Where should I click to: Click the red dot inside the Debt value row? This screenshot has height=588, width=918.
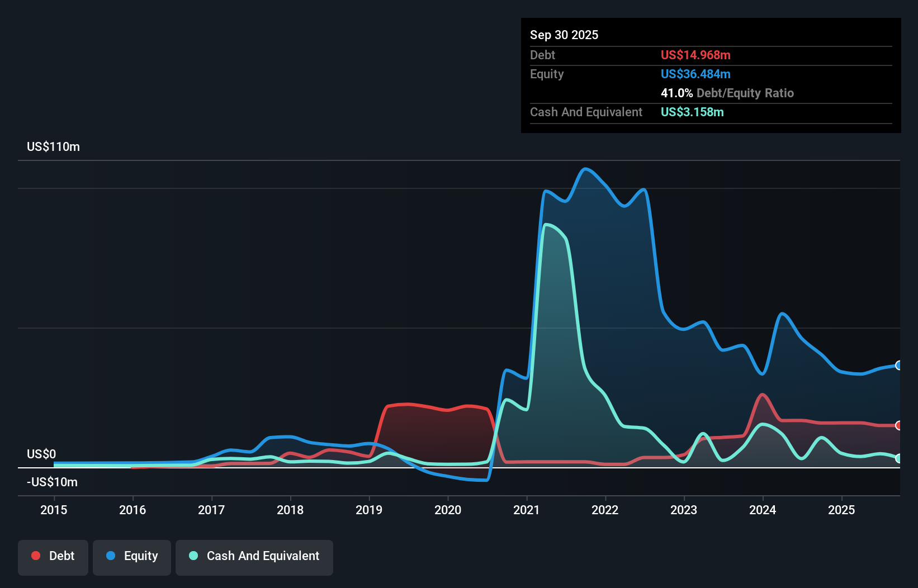(695, 55)
